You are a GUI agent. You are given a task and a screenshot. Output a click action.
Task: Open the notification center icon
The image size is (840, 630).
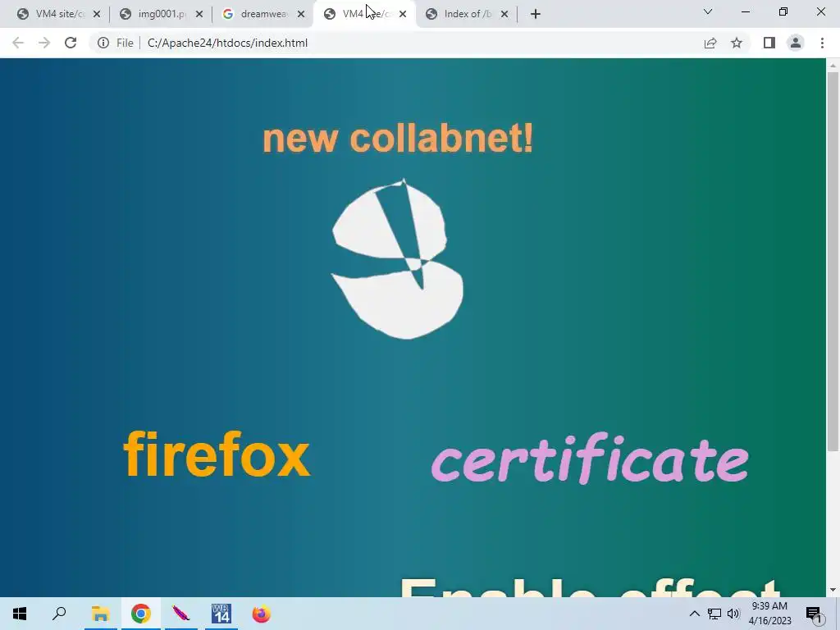point(814,614)
